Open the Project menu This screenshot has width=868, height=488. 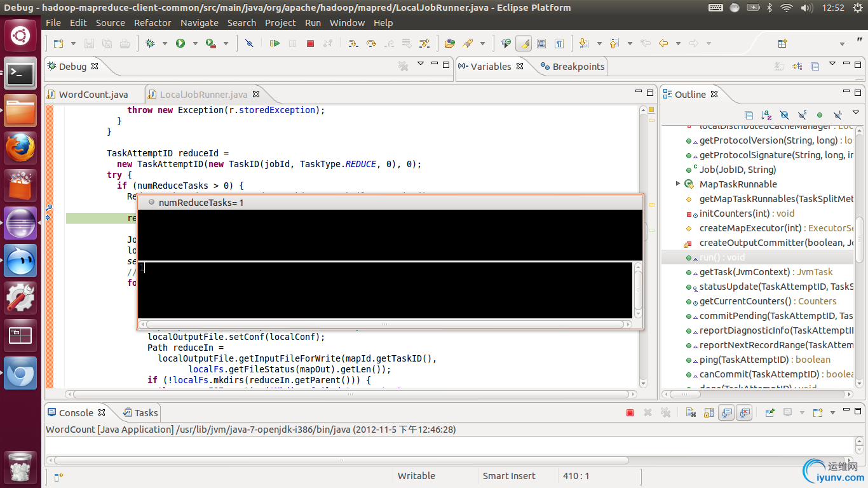280,23
